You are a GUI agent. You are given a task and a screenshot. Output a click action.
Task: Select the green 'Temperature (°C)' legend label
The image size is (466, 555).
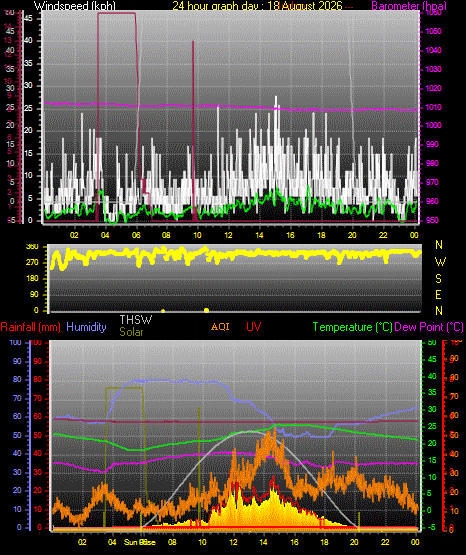[352, 327]
